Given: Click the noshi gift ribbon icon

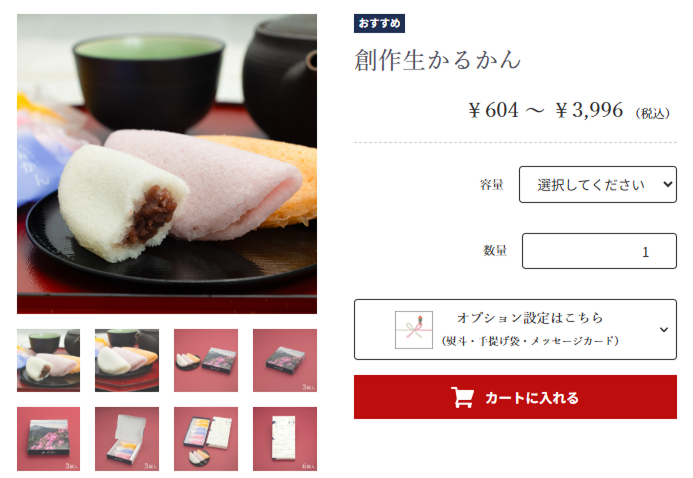Looking at the screenshot, I should 414,330.
